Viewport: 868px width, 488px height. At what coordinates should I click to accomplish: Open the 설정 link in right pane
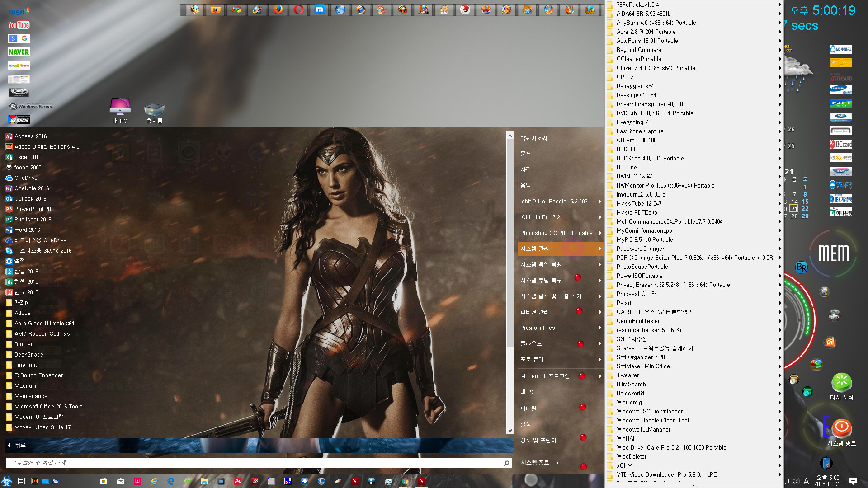coord(525,424)
